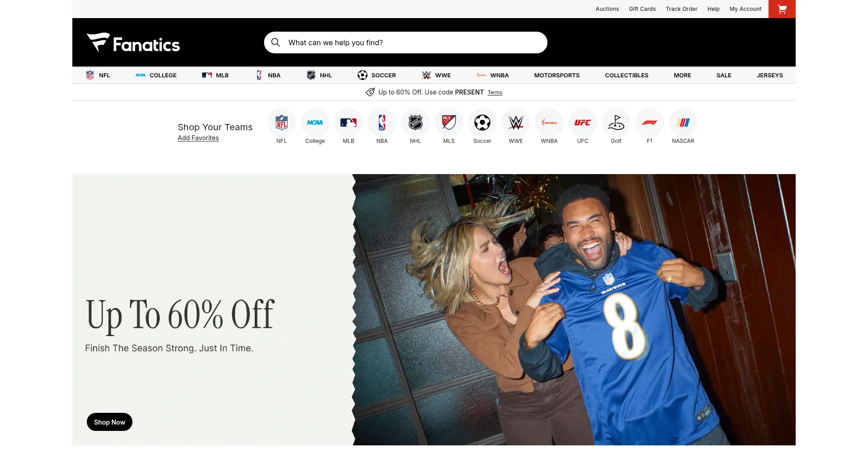868x449 pixels.
Task: Choose the NCAA College circle icon
Action: (x=315, y=123)
